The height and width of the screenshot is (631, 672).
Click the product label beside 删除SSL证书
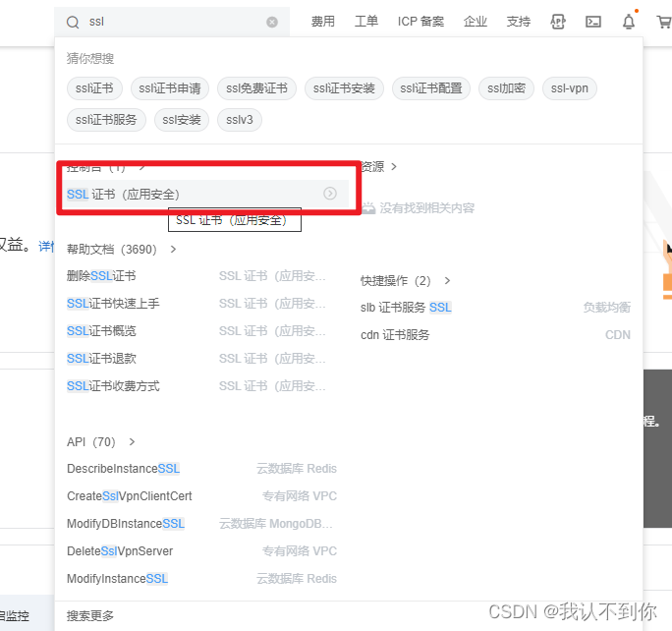272,275
